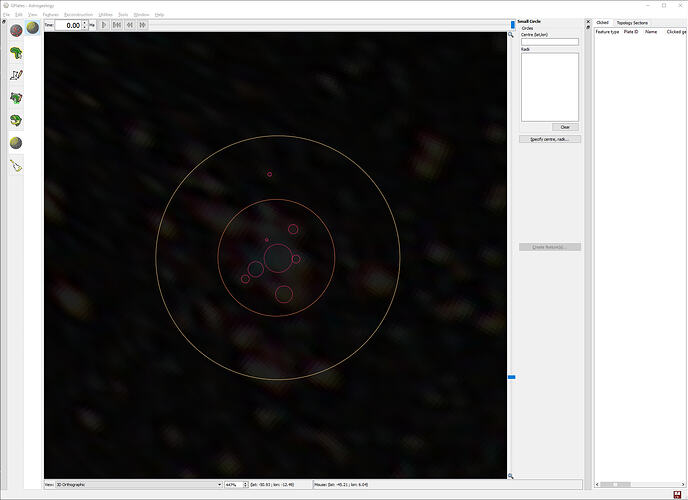This screenshot has width=688, height=500.
Task: Click the Radii list box
Action: click(x=550, y=87)
